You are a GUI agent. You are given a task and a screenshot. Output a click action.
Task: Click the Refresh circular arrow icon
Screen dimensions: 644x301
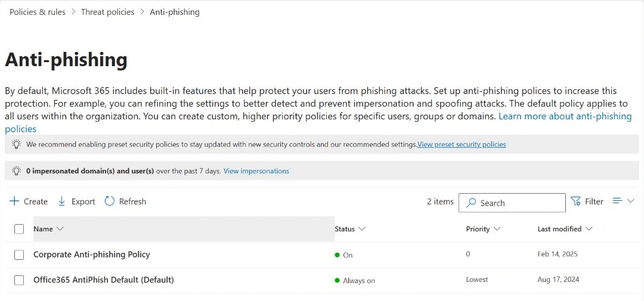coord(109,201)
